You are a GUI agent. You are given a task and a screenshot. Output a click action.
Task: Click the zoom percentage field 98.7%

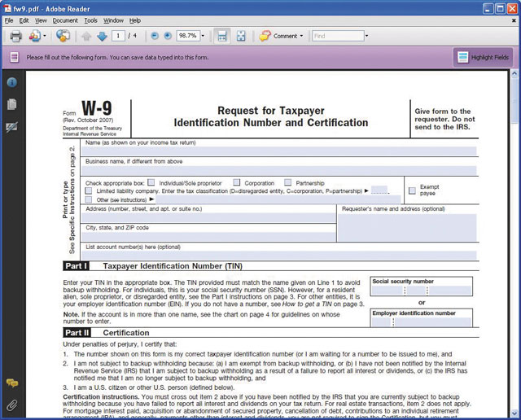(x=188, y=36)
